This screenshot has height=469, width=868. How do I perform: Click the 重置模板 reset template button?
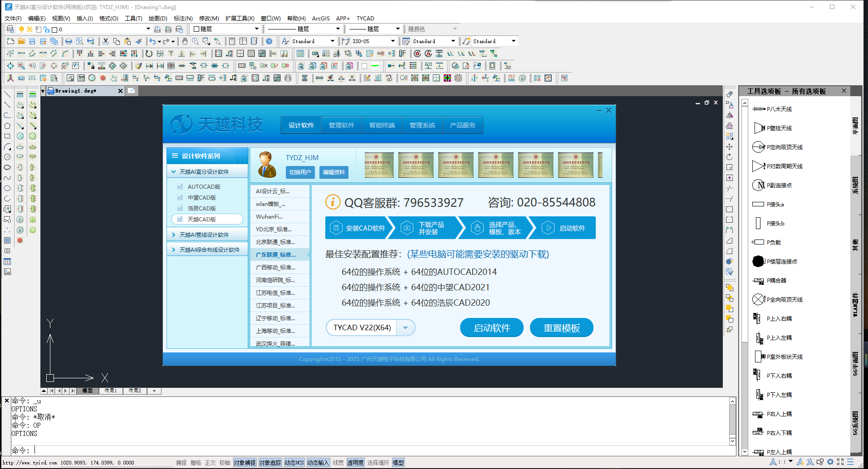pos(561,327)
